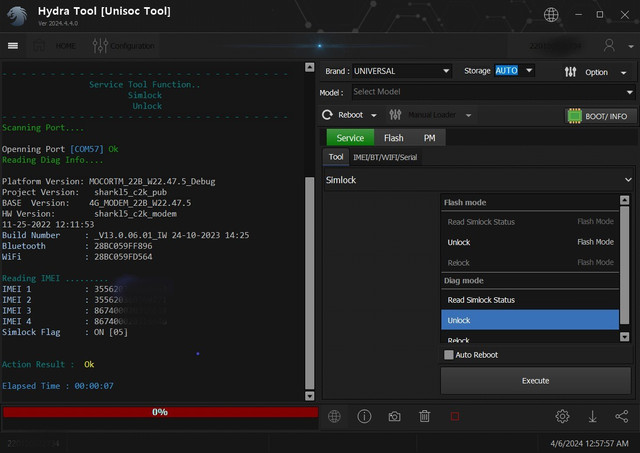Switch to the Flash tab
The height and width of the screenshot is (453, 640).
coord(393,138)
